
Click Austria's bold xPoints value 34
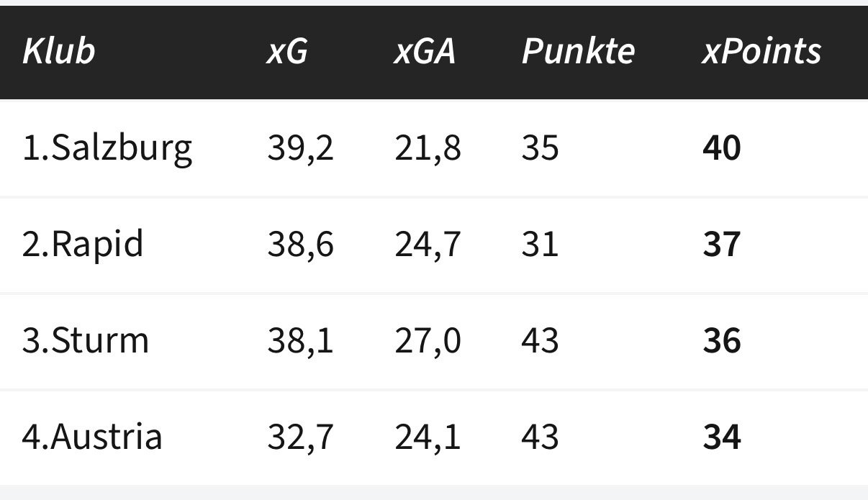click(721, 437)
